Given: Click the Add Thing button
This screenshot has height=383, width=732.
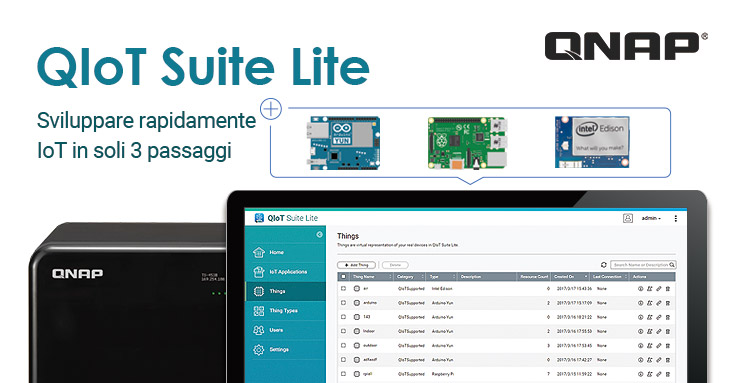Looking at the screenshot, I should click(357, 265).
